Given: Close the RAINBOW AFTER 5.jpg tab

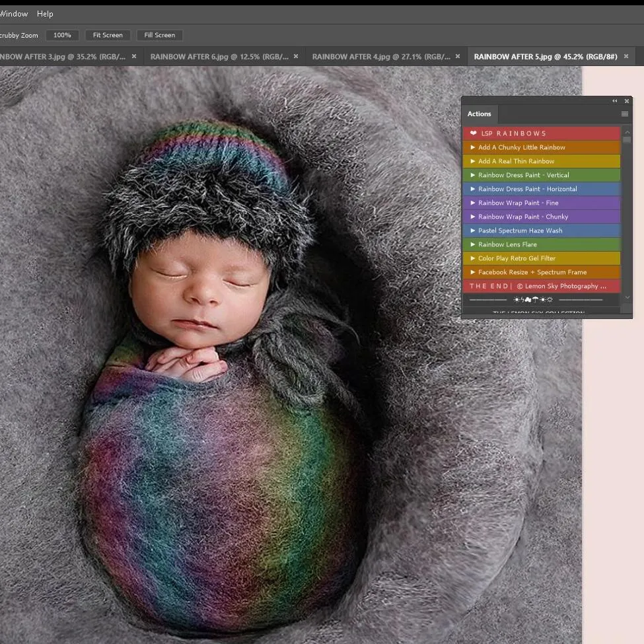Looking at the screenshot, I should pos(626,56).
